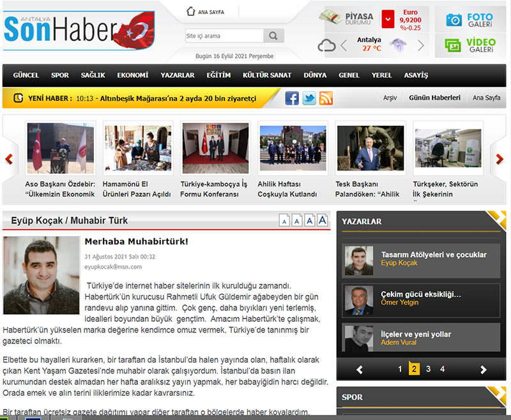Screen dimensions: 511x420
Task: Select Yazarlar page 2
Action: pos(414,369)
